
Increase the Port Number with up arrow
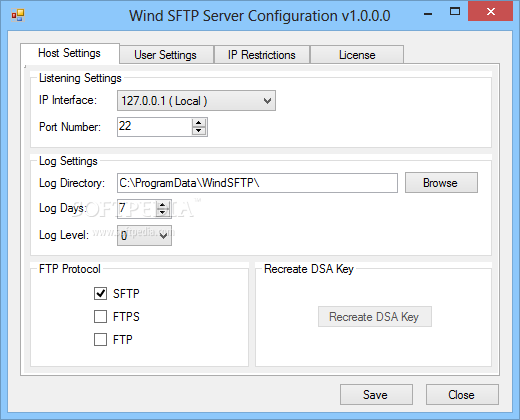pyautogui.click(x=199, y=123)
